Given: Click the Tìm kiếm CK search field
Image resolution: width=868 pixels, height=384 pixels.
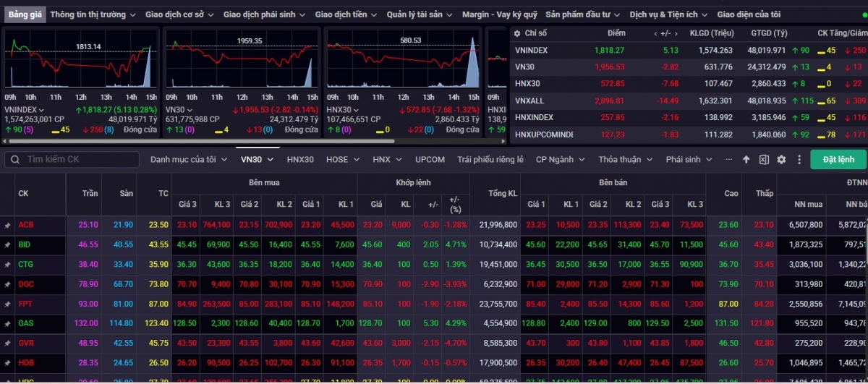Looking at the screenshot, I should [72, 159].
